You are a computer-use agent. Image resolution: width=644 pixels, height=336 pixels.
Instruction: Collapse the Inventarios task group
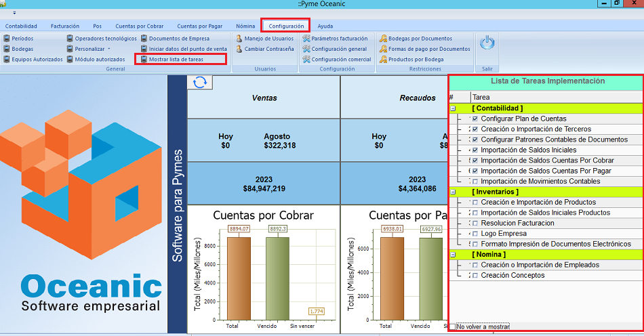[453, 192]
